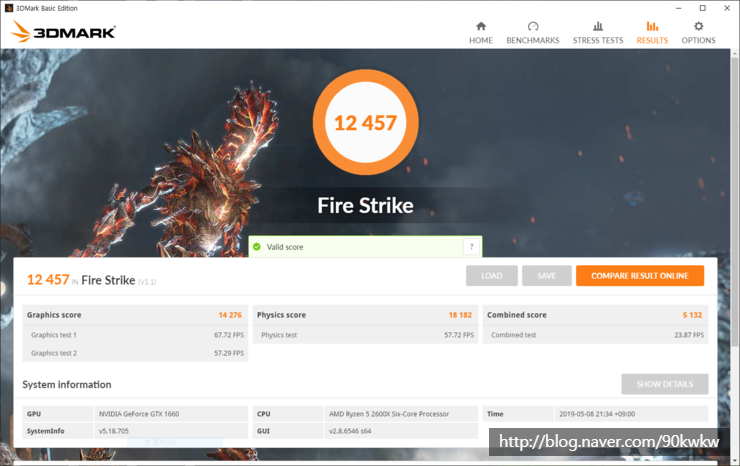This screenshot has height=466, width=740.
Task: Click the green Valid score checkmark
Action: (x=257, y=247)
